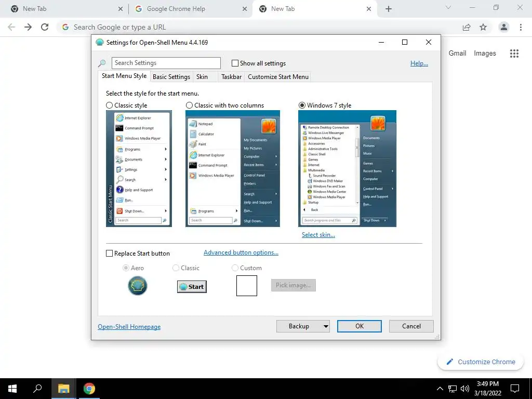Image resolution: width=532 pixels, height=399 pixels.
Task: Open Chrome tab search chevron
Action: [x=448, y=7]
